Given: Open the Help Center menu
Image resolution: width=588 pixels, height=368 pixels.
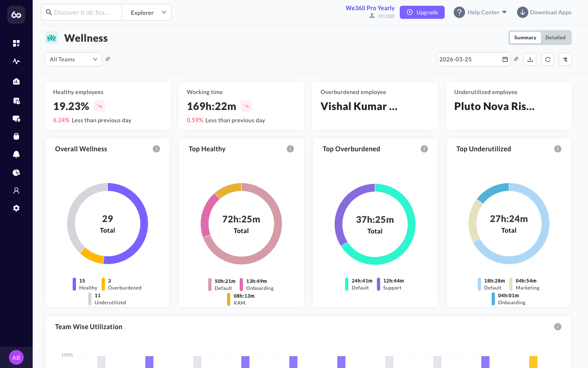Looking at the screenshot, I should (x=480, y=12).
